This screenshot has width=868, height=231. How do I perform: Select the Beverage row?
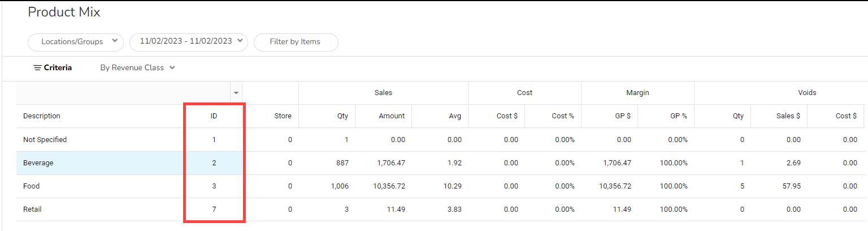(38, 163)
